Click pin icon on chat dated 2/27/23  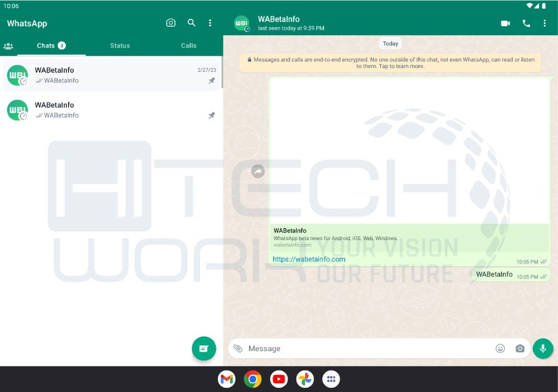coord(211,81)
